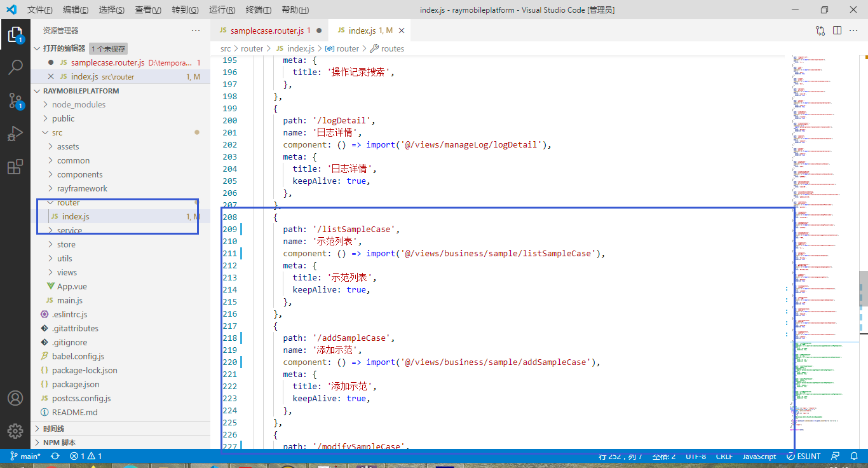Screen dimensions: 868x468
Task: Open the Explorer view in activity bar
Action: (x=15, y=34)
